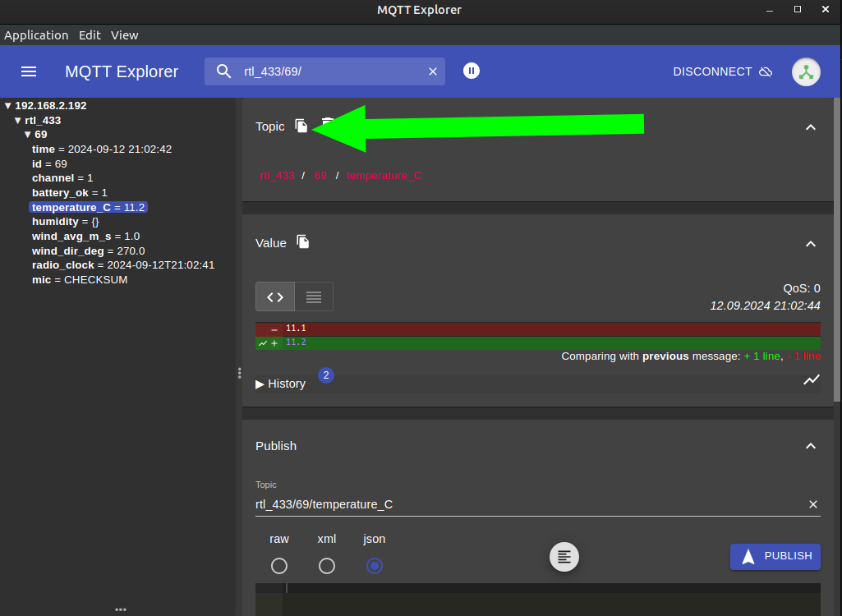Show the value history chart icon
The image size is (842, 616).
point(811,379)
